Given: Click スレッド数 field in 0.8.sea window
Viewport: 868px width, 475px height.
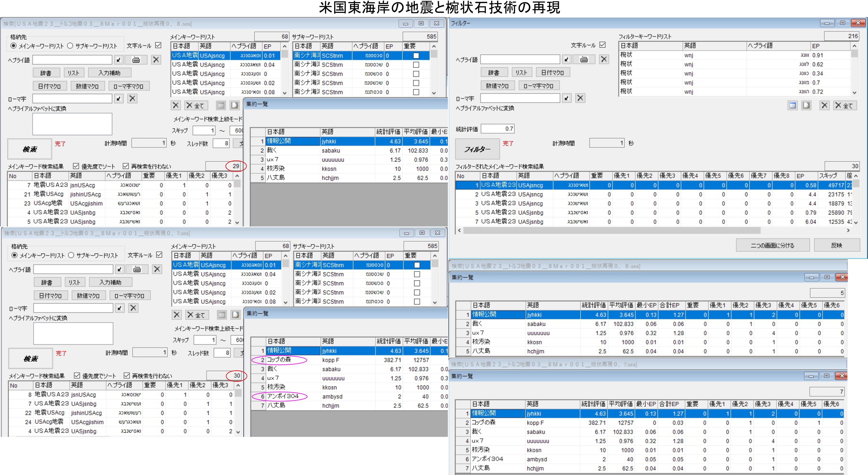Looking at the screenshot, I should [221, 143].
